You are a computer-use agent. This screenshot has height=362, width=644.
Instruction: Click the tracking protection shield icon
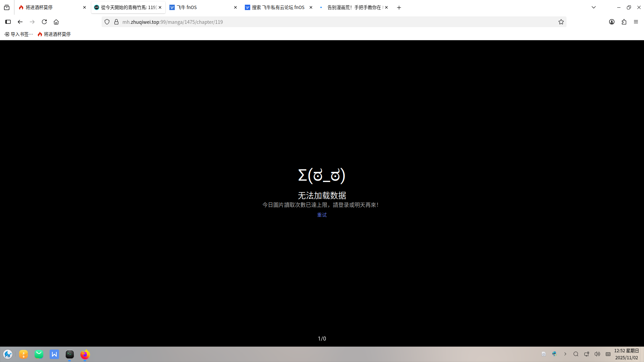coord(107,22)
